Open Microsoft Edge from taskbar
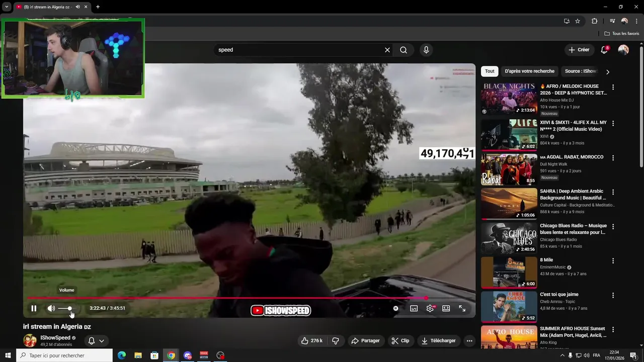Image resolution: width=644 pixels, height=362 pixels. click(122, 355)
